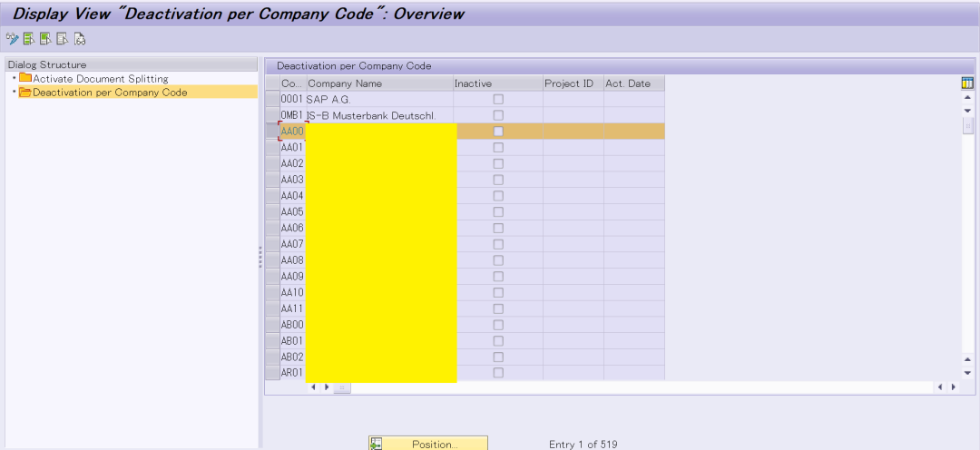The width and height of the screenshot is (980, 450).
Task: Click company code cell AA04
Action: 292,196
